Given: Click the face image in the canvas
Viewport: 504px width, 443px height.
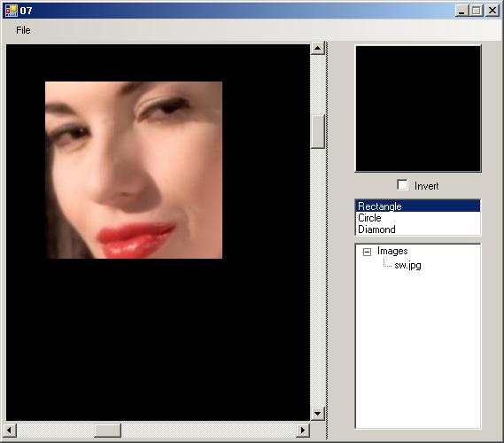Looking at the screenshot, I should point(134,170).
